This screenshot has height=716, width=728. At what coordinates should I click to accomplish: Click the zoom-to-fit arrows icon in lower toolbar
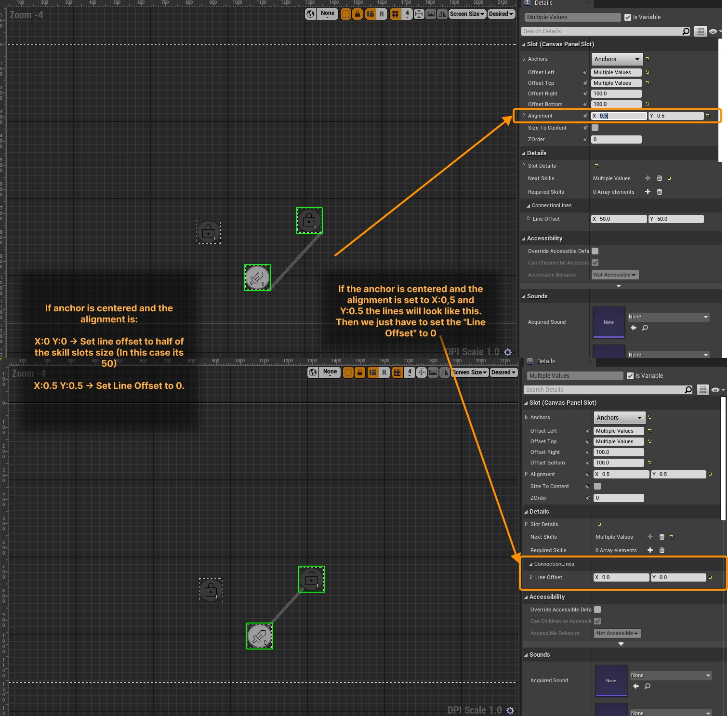pos(422,372)
